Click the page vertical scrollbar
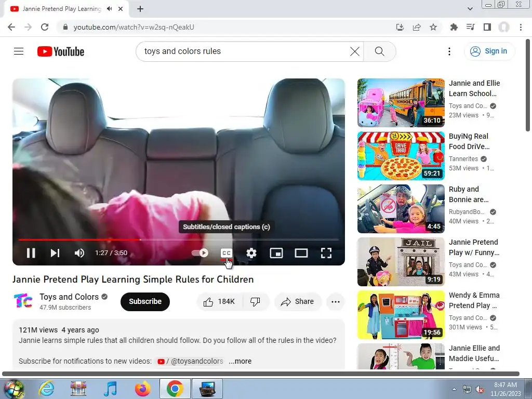 tap(528, 85)
